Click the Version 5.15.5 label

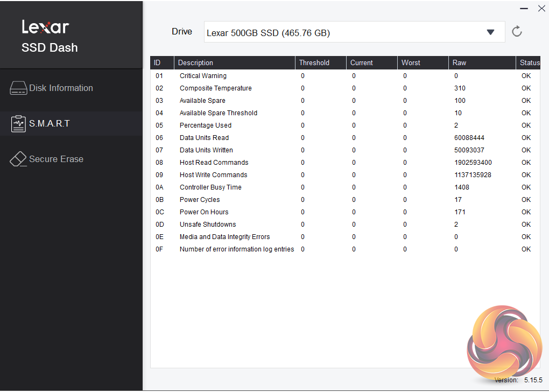click(518, 380)
